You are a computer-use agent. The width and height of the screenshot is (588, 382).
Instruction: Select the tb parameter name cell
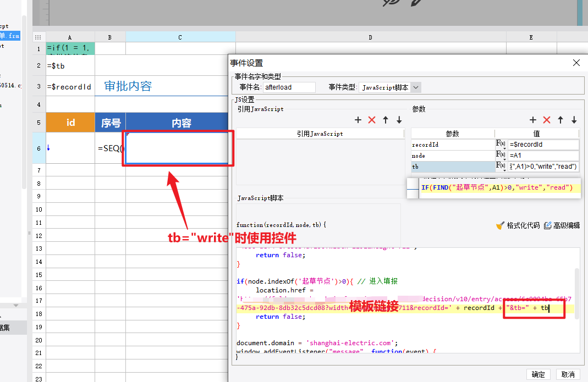pos(452,167)
